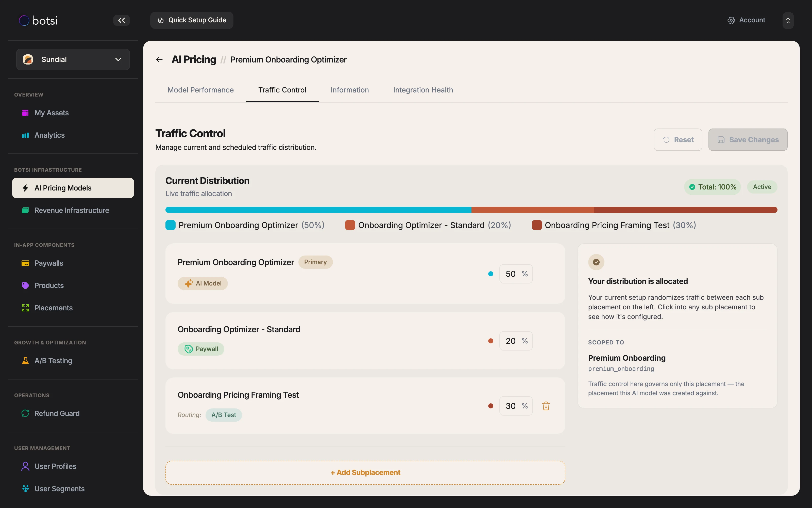Screen dimensions: 812x508
Task: Open Onboarding Optimizer - Standard subplacement card
Action: (x=365, y=341)
